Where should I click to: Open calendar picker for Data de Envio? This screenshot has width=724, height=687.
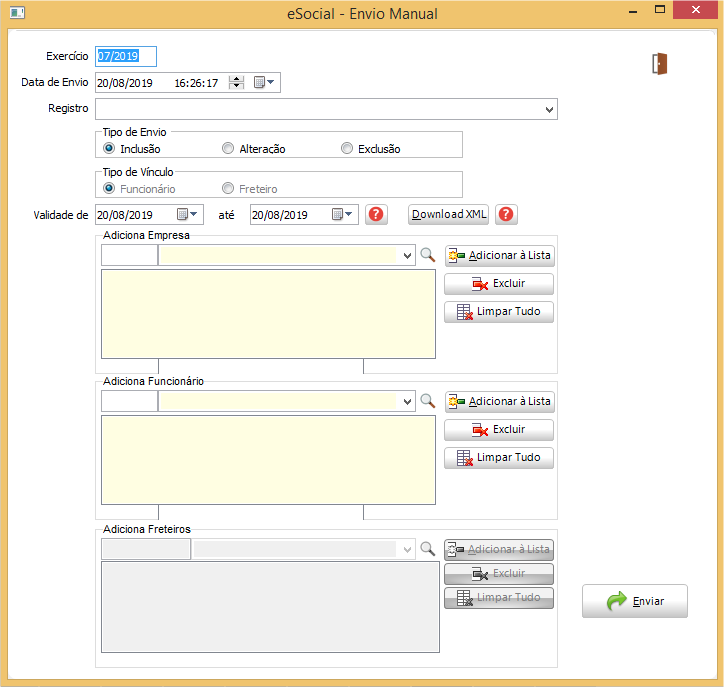click(264, 83)
